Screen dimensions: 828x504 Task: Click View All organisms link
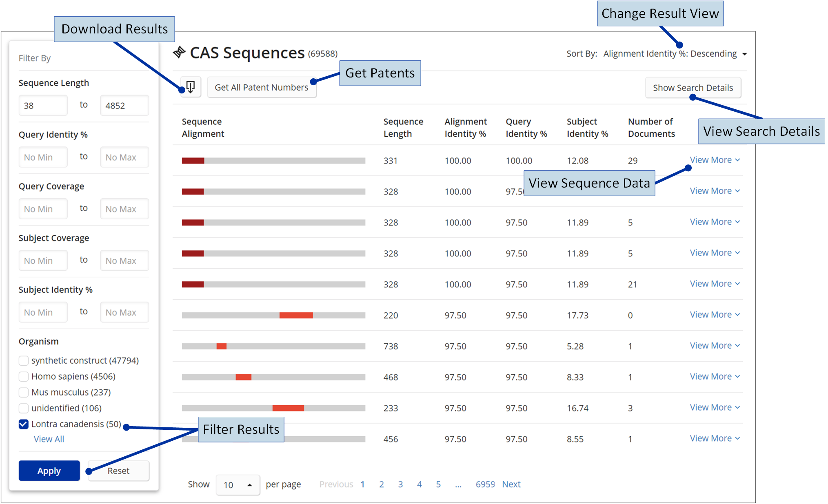click(x=49, y=439)
